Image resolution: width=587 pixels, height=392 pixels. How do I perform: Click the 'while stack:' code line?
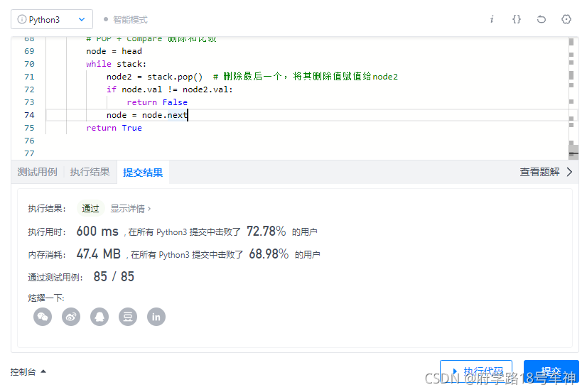click(x=116, y=64)
